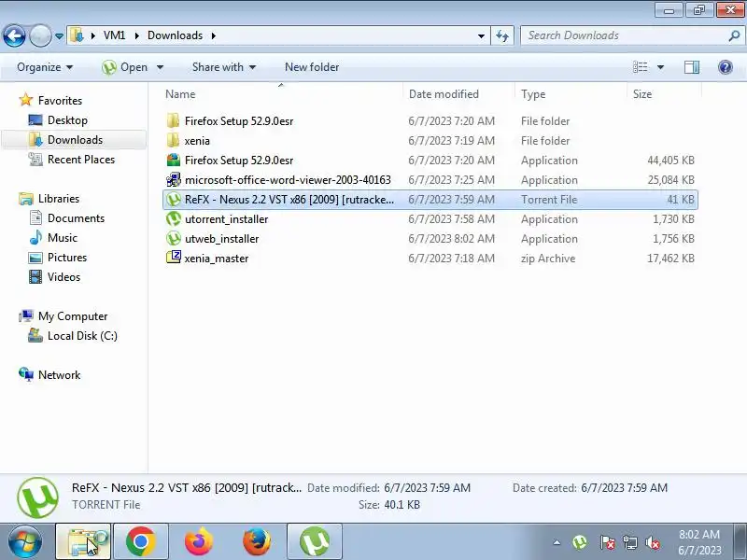Sort by the Size column header
The width and height of the screenshot is (747, 560).
tap(664, 94)
